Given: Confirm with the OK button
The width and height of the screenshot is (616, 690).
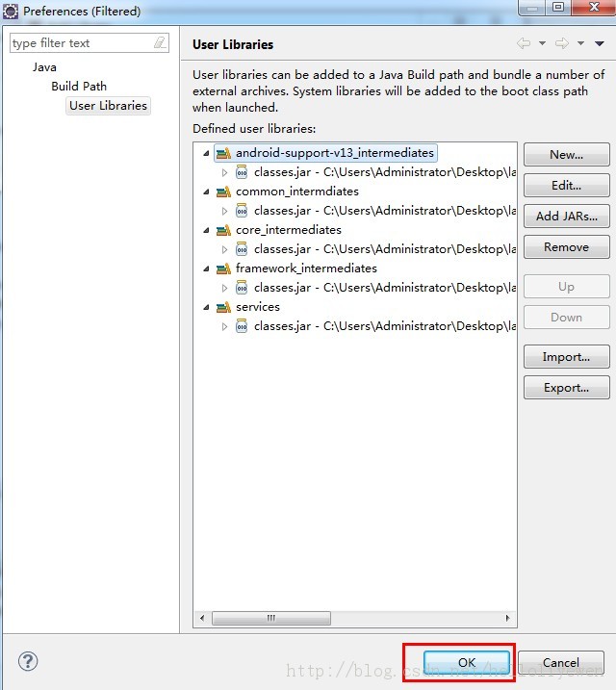Looking at the screenshot, I should (x=467, y=662).
